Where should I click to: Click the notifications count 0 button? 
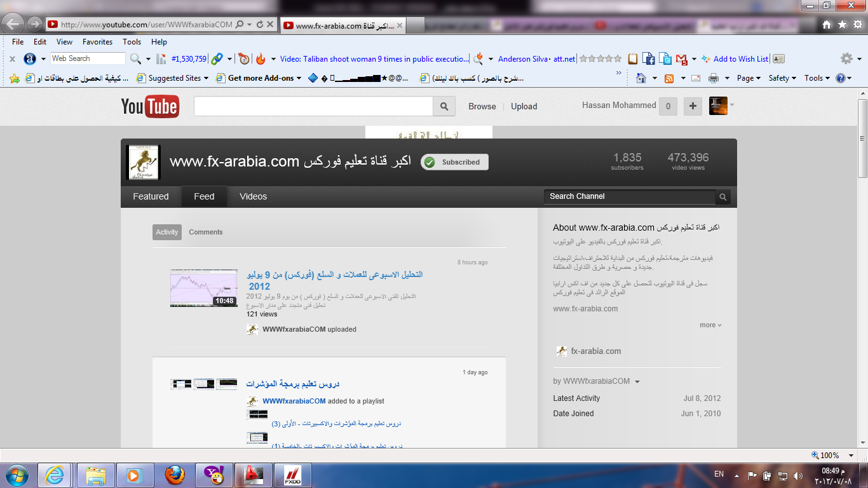pyautogui.click(x=667, y=106)
